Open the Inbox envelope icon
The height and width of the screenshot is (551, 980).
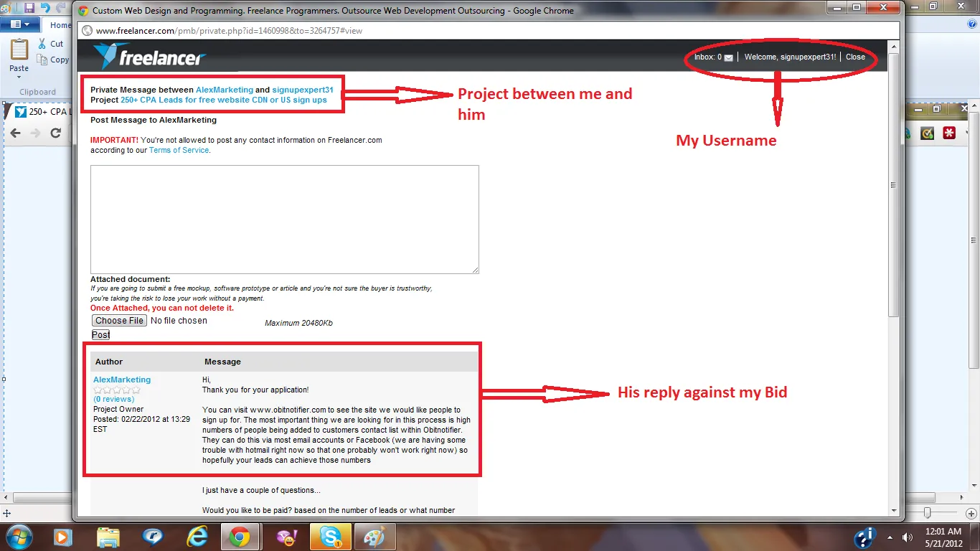(x=728, y=57)
